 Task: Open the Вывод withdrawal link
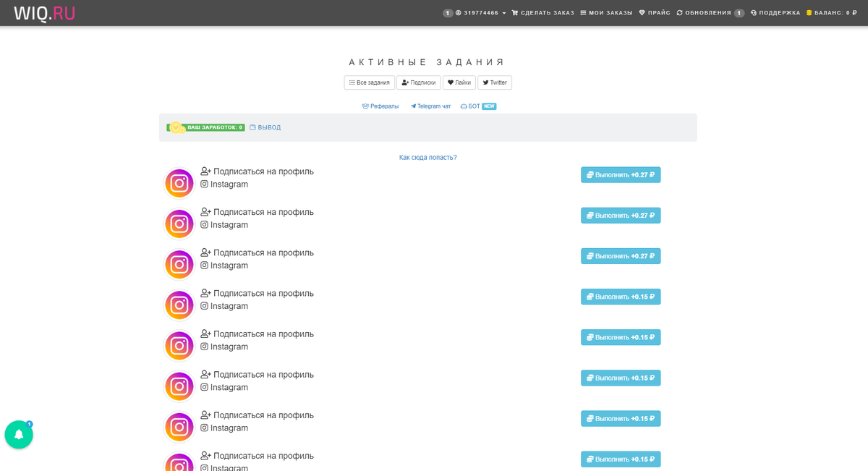(265, 127)
